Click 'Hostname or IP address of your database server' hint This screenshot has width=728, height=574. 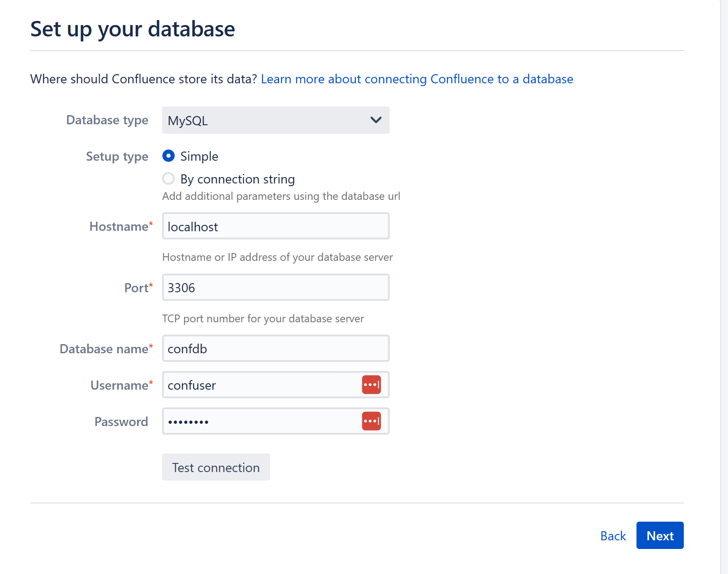pyautogui.click(x=277, y=257)
